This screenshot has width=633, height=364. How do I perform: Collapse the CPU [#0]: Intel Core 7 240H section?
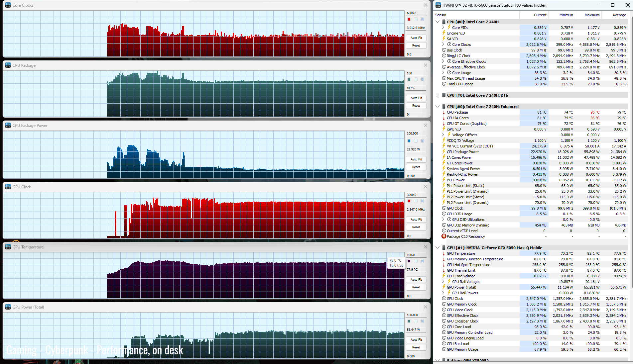(x=438, y=22)
